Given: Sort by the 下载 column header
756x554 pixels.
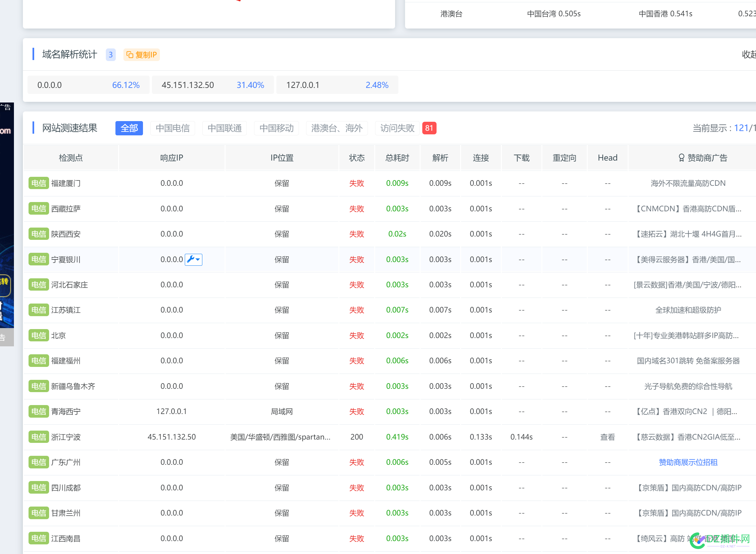Looking at the screenshot, I should pos(521,158).
